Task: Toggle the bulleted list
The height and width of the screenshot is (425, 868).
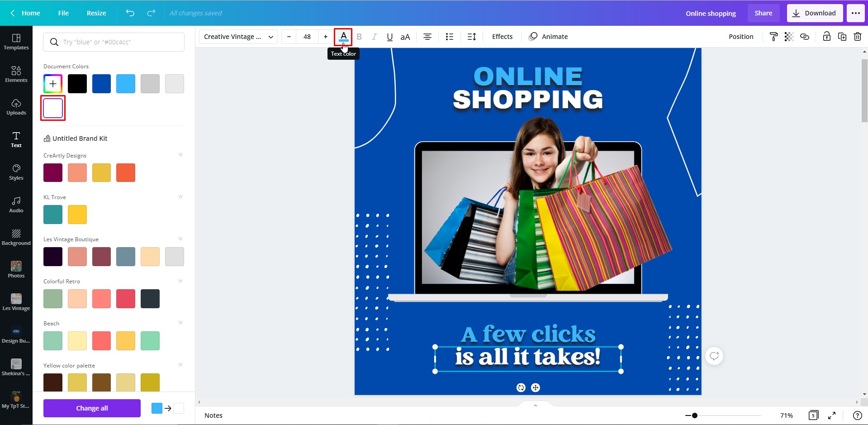Action: pos(449,37)
